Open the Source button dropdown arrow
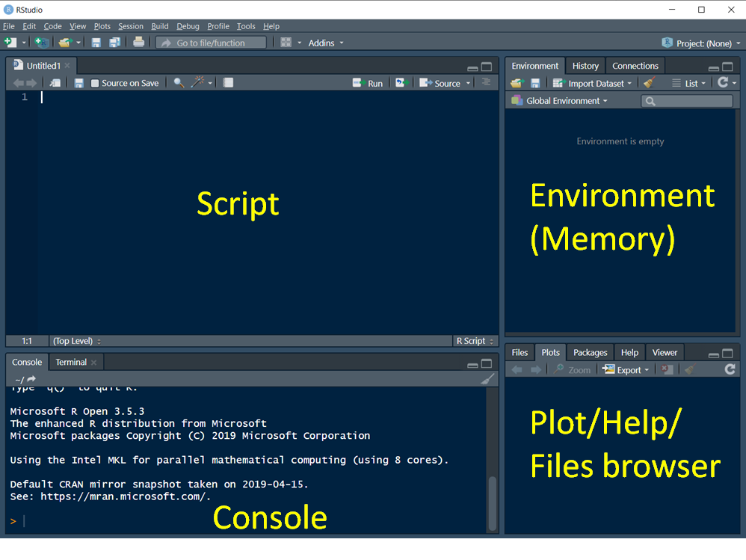This screenshot has width=746, height=560. (x=468, y=83)
